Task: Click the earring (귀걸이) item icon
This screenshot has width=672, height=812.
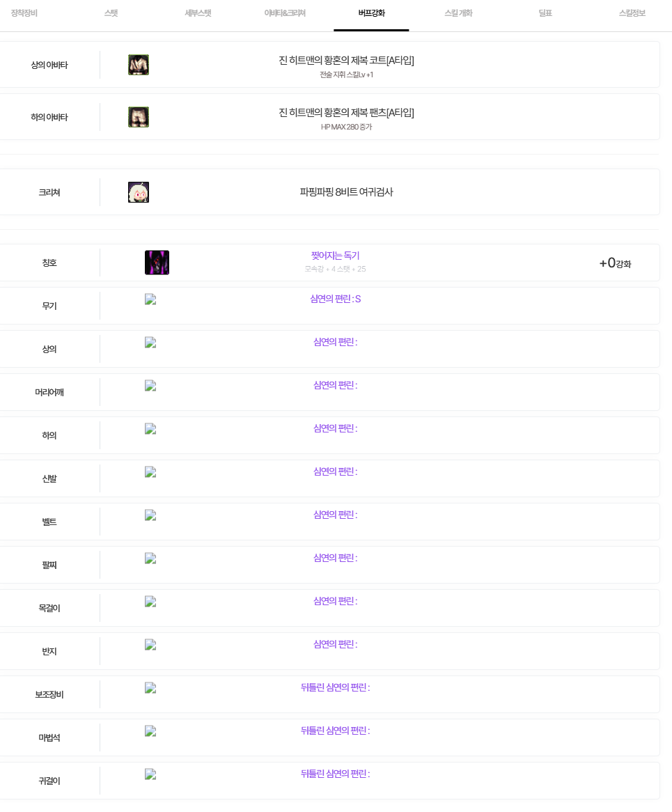Action: (x=150, y=774)
